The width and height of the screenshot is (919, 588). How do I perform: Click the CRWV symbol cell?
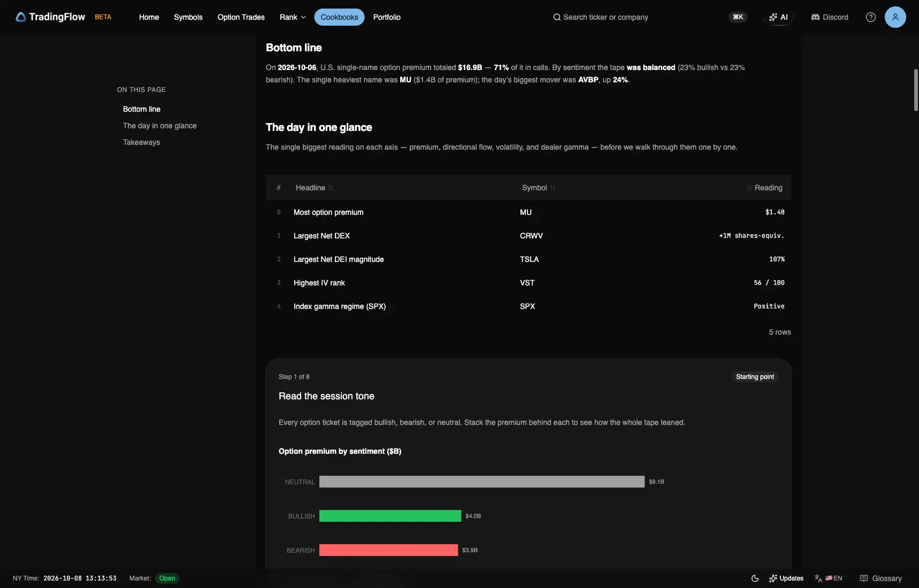pos(531,236)
